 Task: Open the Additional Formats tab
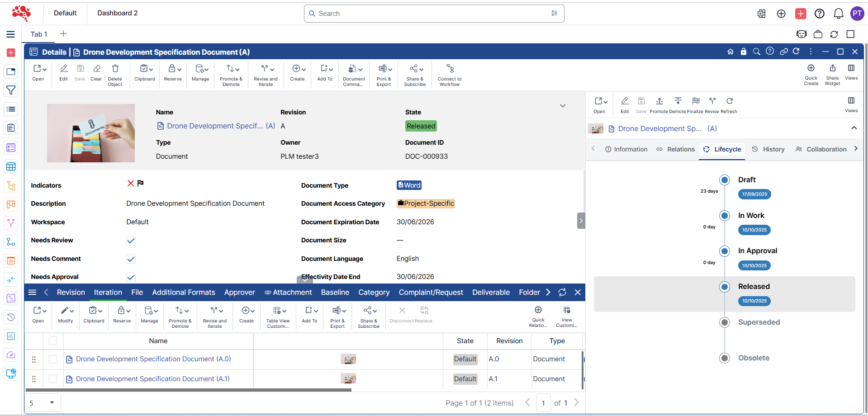click(x=183, y=293)
